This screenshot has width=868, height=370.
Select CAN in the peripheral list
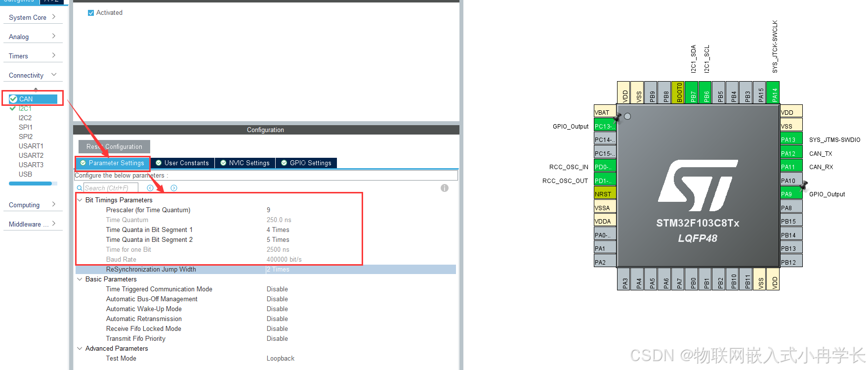tap(33, 99)
